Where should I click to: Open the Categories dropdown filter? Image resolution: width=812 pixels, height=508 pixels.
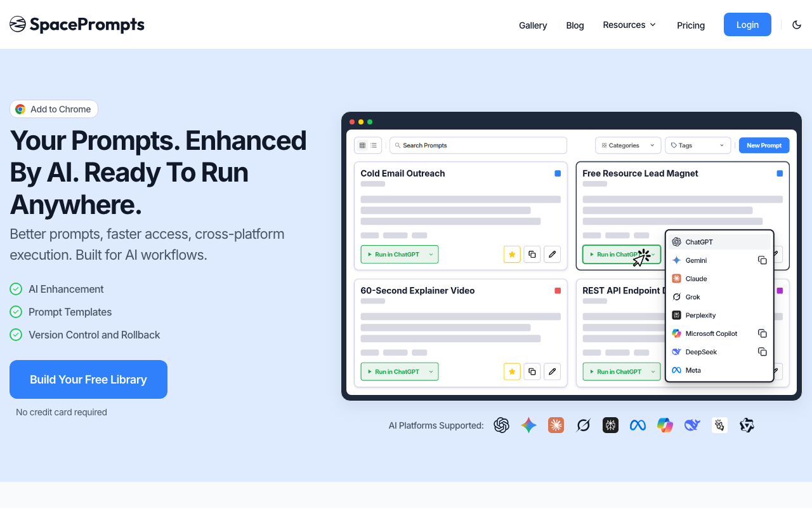(627, 145)
